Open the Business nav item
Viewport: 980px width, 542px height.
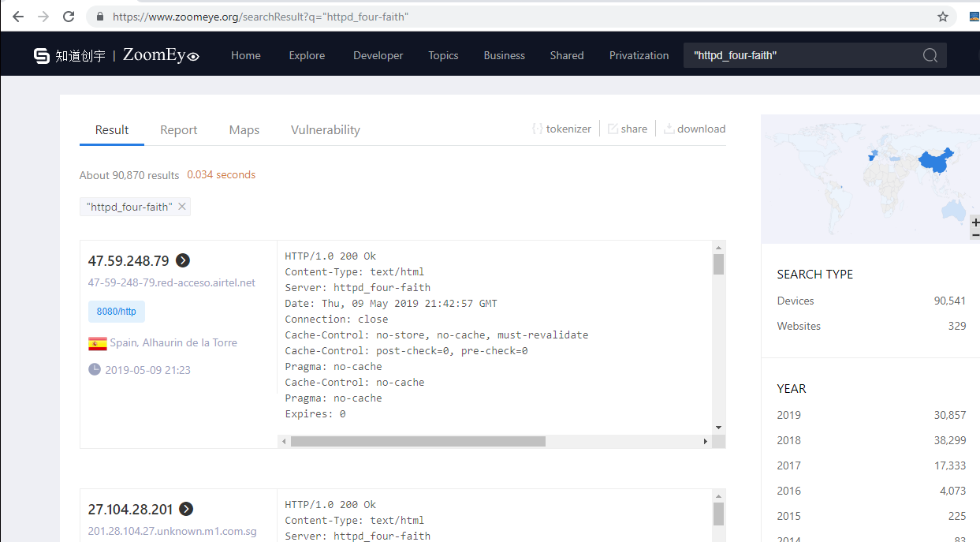point(505,55)
